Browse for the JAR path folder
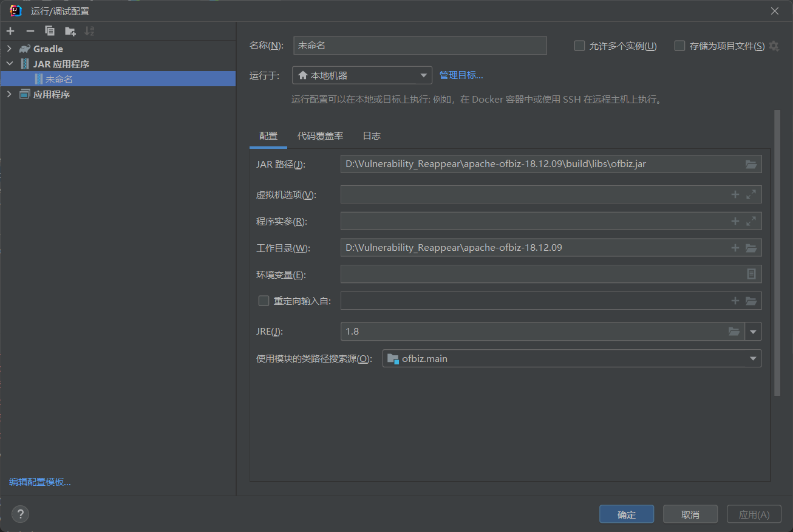 [x=751, y=164]
